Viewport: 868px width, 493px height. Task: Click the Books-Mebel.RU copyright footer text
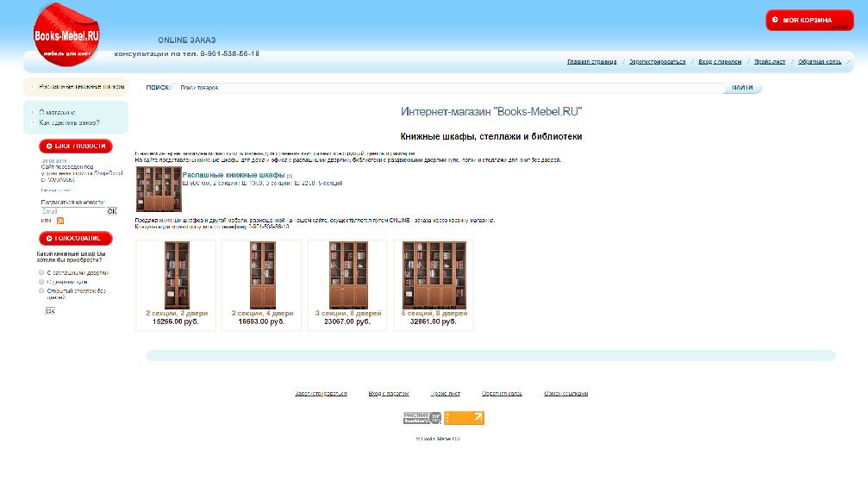(437, 439)
